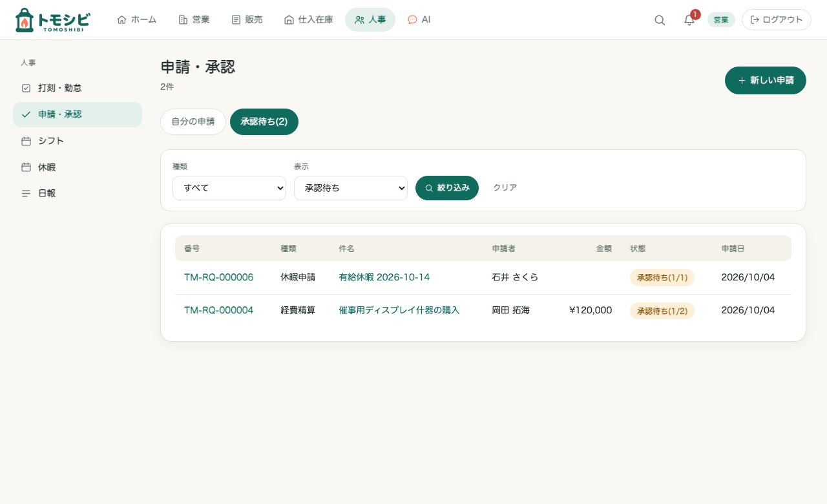
Task: Open notifications bell icon
Action: pyautogui.click(x=689, y=20)
